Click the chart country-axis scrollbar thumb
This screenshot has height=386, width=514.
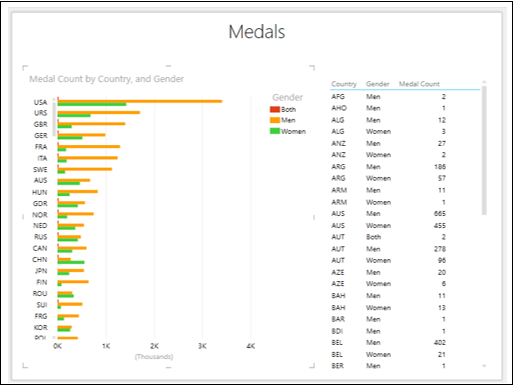click(x=54, y=118)
